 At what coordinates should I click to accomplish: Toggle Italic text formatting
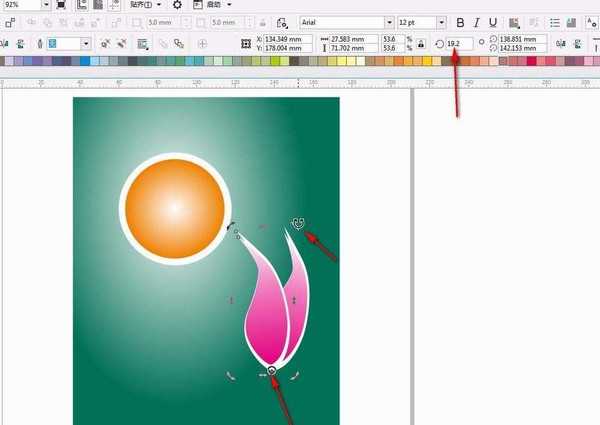pos(476,23)
